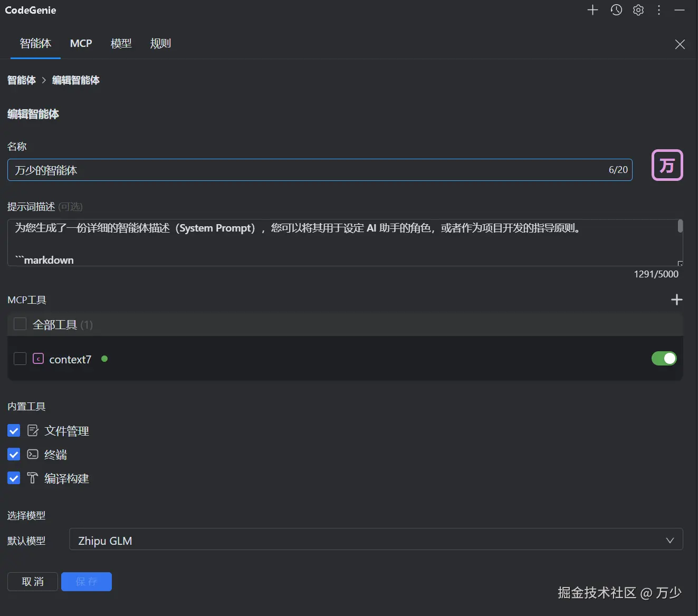This screenshot has height=616, width=698.
Task: Click the 万 avatar icon
Action: (667, 165)
